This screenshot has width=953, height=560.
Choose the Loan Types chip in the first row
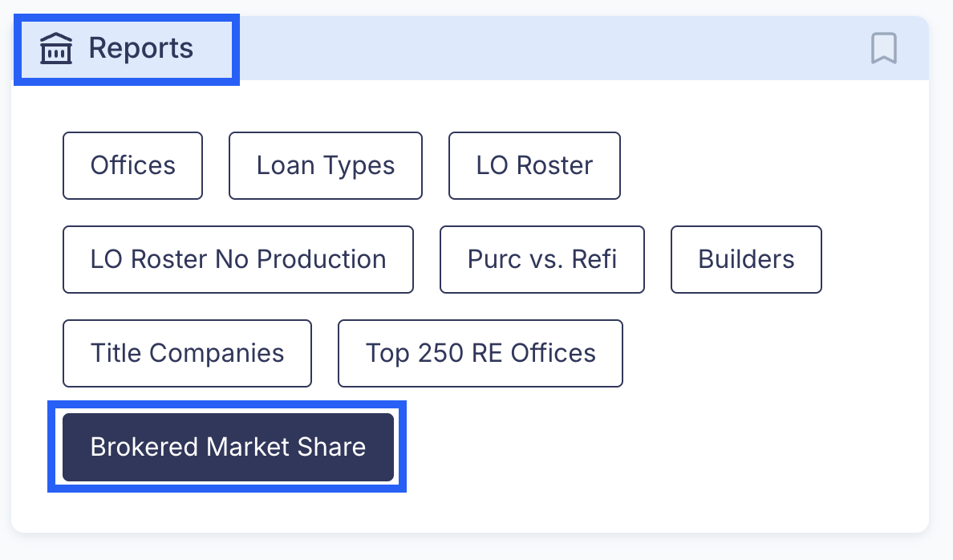325,165
